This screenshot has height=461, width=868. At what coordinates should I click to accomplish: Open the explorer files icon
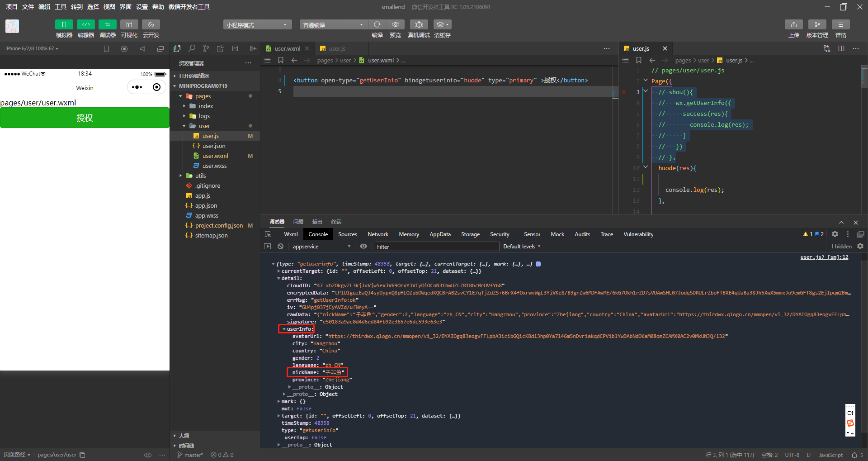[x=177, y=48]
